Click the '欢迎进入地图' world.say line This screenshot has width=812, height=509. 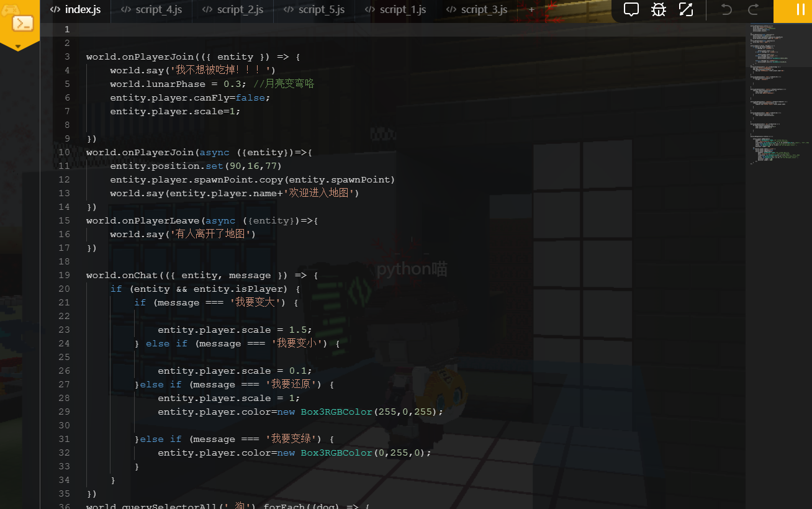click(235, 193)
